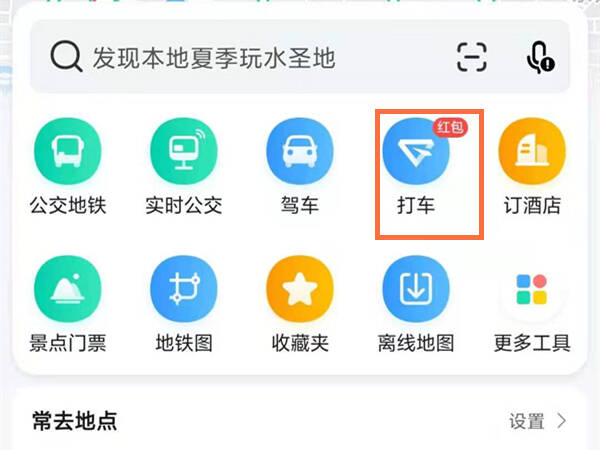Select the 常去地点 section heading
This screenshot has height=450, width=600.
pyautogui.click(x=75, y=421)
